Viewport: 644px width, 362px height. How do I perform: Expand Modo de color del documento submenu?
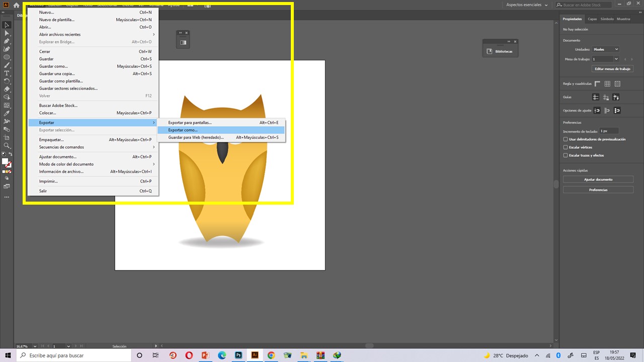pyautogui.click(x=93, y=164)
